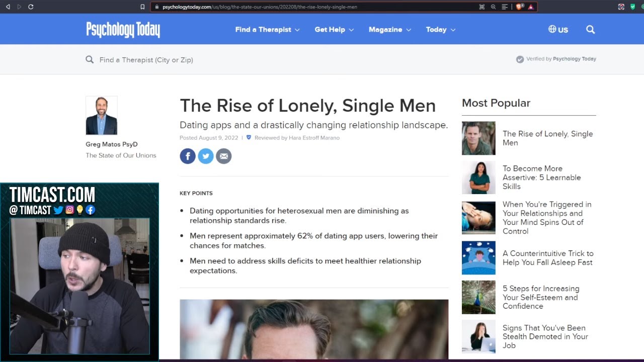Open reader mode icon in address bar

[505, 7]
